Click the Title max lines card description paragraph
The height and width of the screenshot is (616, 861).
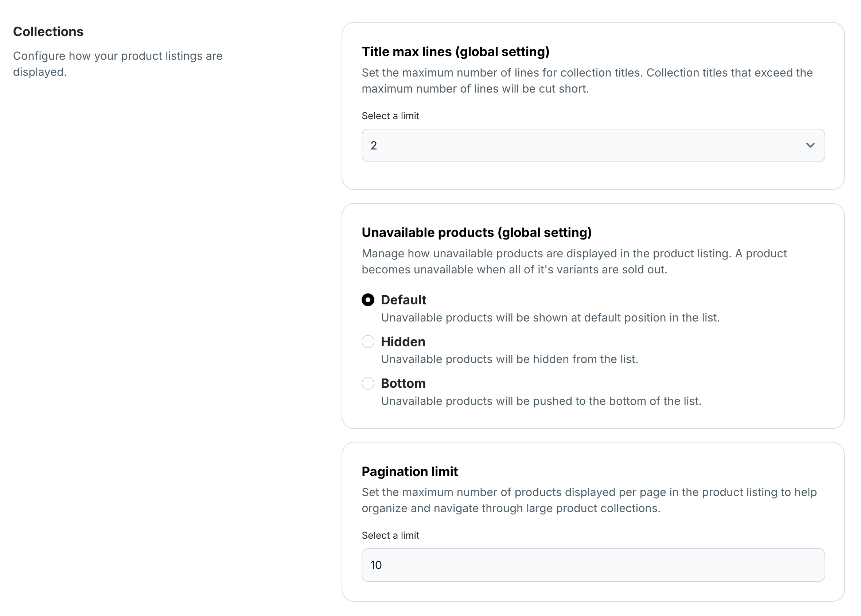[x=587, y=81]
